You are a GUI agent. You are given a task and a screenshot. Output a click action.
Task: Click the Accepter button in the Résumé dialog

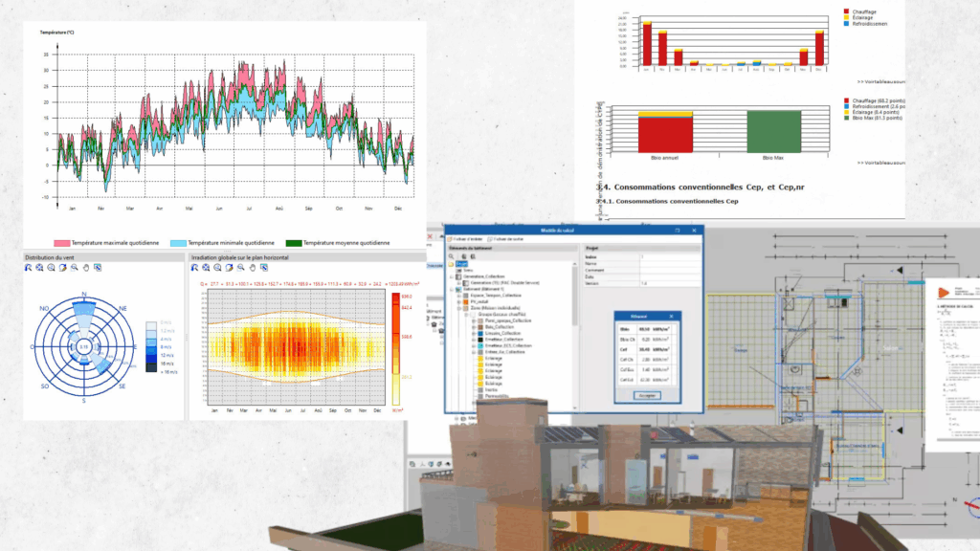point(647,394)
